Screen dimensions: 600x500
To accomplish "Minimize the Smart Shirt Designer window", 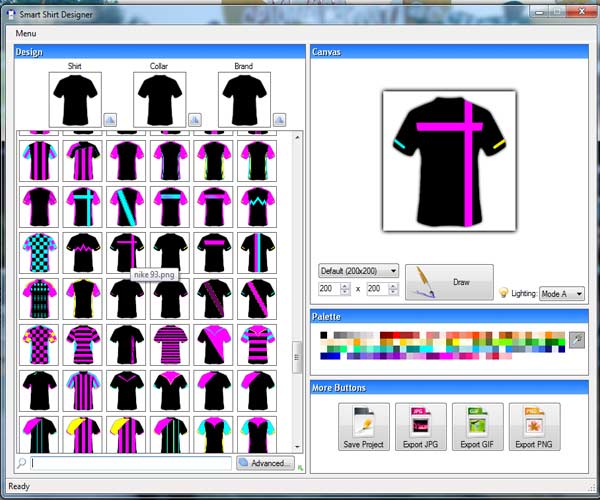I will coord(540,12).
